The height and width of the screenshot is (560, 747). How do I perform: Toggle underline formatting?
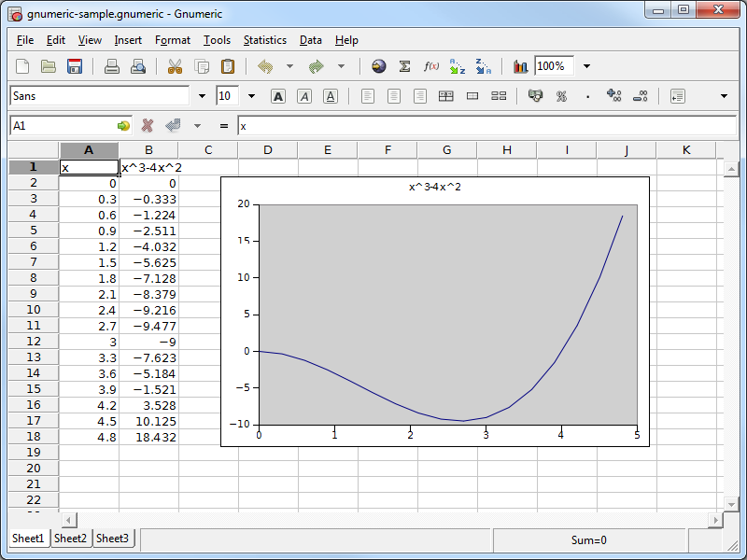pos(330,96)
